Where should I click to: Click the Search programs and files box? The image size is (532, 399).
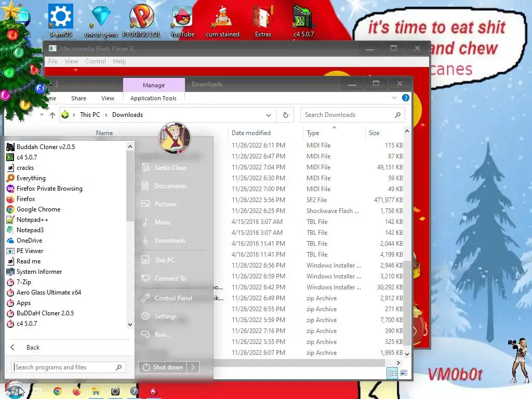click(69, 367)
